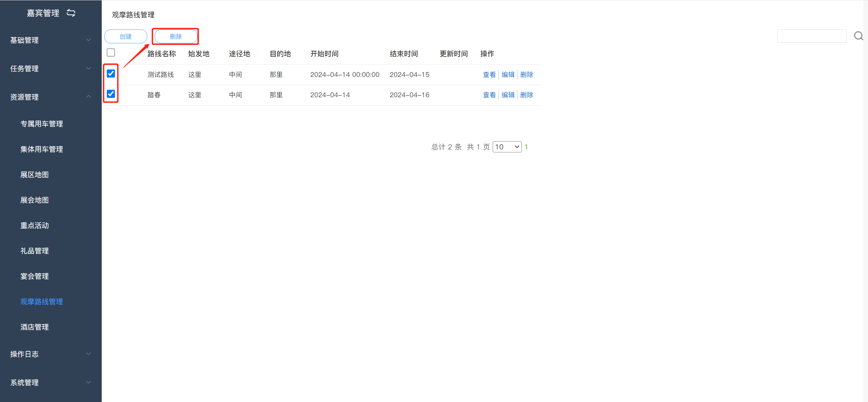Uncheck the 踏春 row checkbox
Screen dimensions: 868x402
(111, 94)
